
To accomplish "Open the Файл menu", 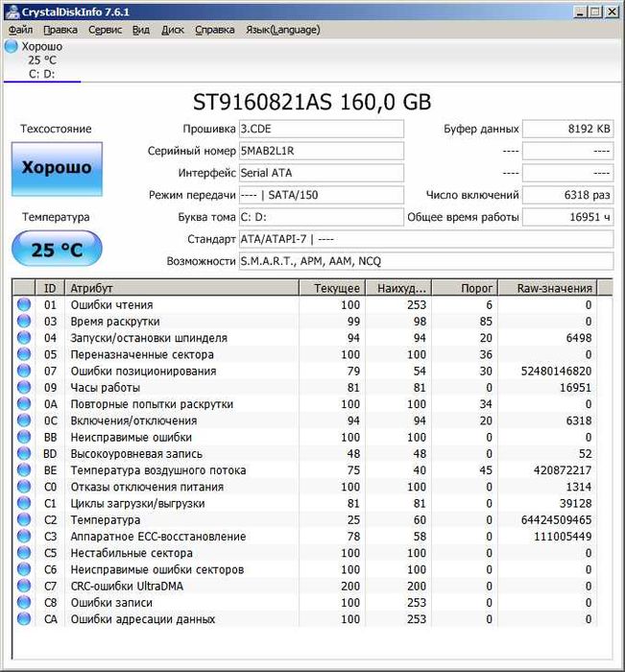I will (x=20, y=30).
